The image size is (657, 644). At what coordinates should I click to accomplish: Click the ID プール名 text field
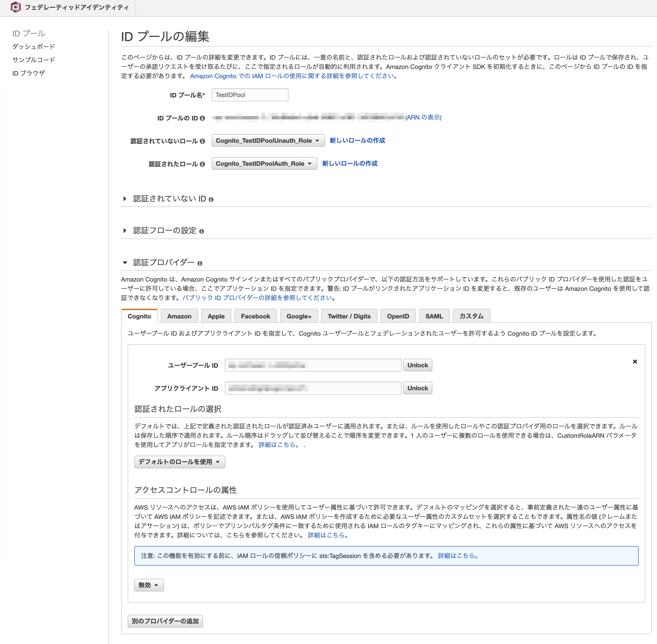pyautogui.click(x=250, y=95)
